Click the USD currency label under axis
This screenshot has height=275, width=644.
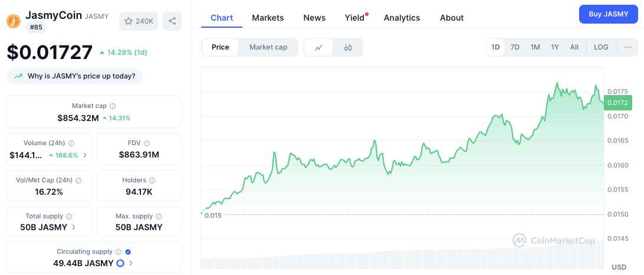coord(619,267)
